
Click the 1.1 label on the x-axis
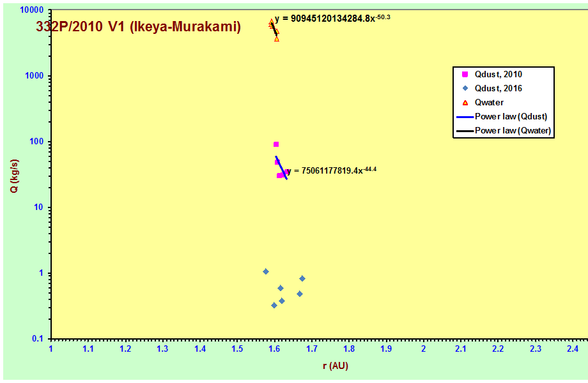[x=88, y=349]
